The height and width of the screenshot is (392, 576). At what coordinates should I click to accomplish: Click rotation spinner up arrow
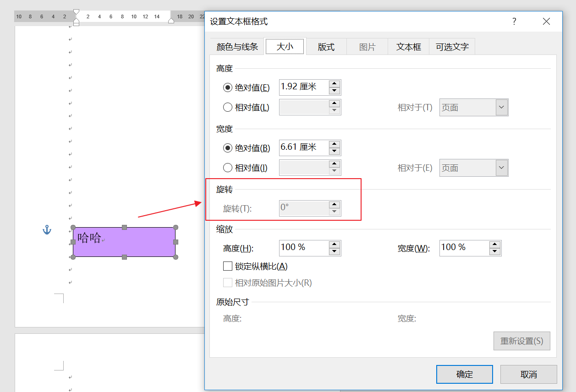335,205
